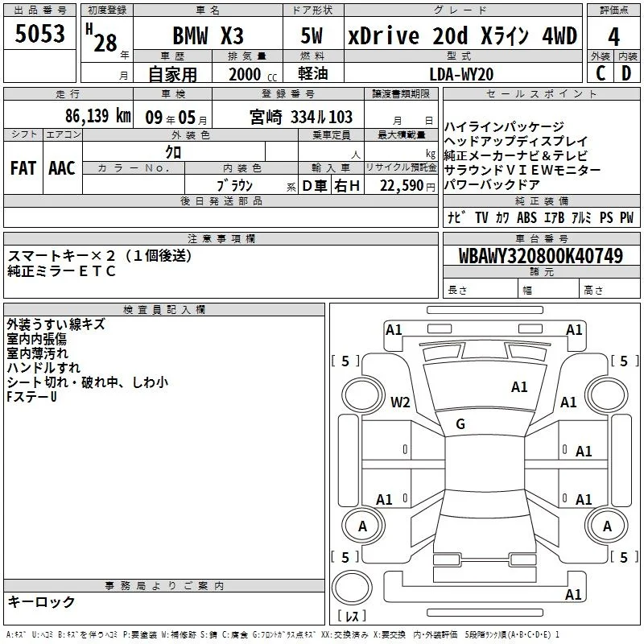The width and height of the screenshot is (644, 644).
Task: Click the recycle deposit 22,590 value
Action: pos(402,186)
